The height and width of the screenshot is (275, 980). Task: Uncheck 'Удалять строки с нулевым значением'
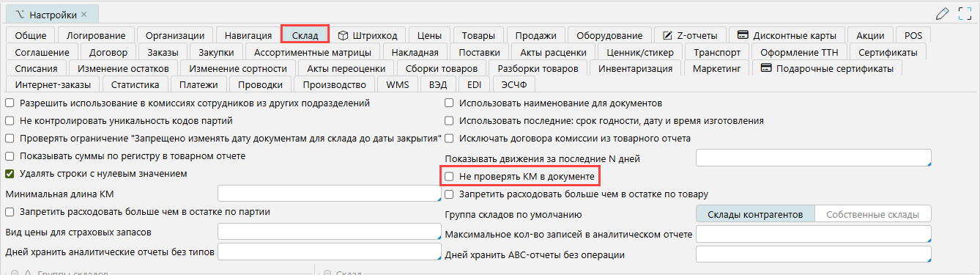point(10,174)
